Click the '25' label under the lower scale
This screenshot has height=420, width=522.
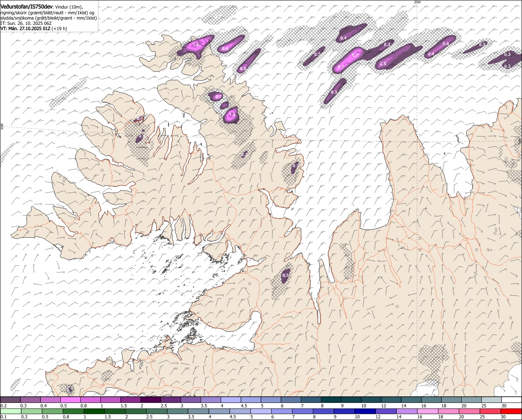pyautogui.click(x=482, y=417)
